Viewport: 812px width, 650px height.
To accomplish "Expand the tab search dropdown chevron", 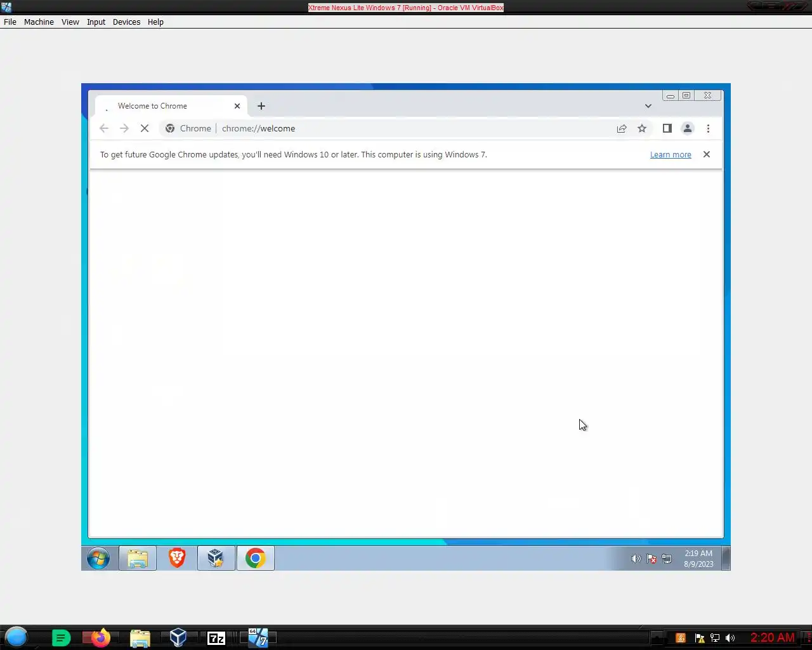I will (x=648, y=106).
